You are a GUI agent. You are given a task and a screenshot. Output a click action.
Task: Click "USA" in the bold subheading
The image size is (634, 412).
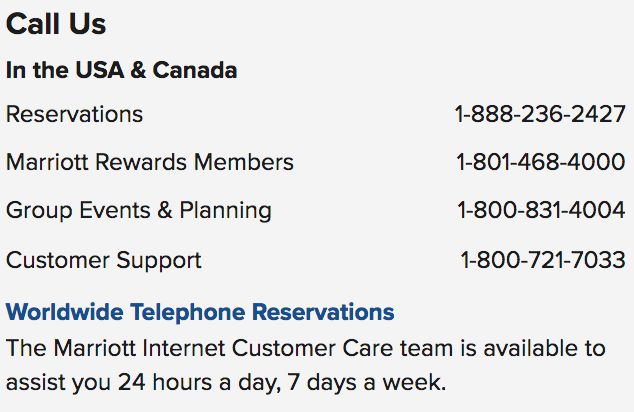click(98, 71)
